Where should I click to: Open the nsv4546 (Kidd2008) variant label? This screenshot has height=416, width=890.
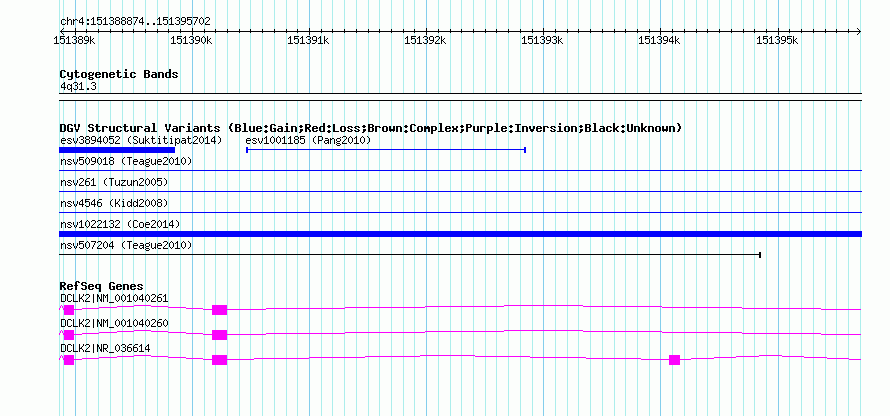[x=114, y=203]
